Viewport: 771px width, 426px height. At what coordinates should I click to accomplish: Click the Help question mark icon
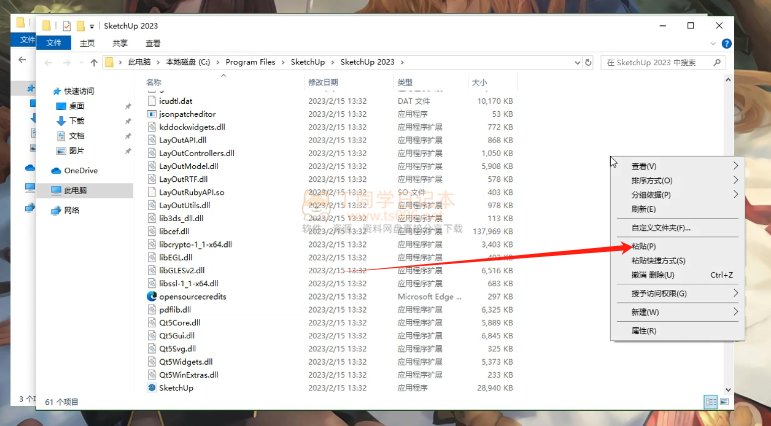(726, 44)
